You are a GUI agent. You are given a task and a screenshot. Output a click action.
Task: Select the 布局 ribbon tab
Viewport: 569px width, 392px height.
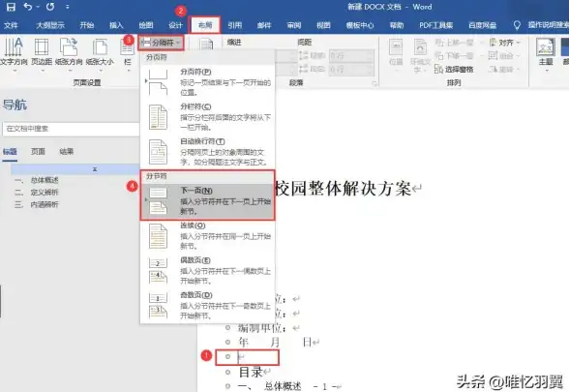coord(205,25)
